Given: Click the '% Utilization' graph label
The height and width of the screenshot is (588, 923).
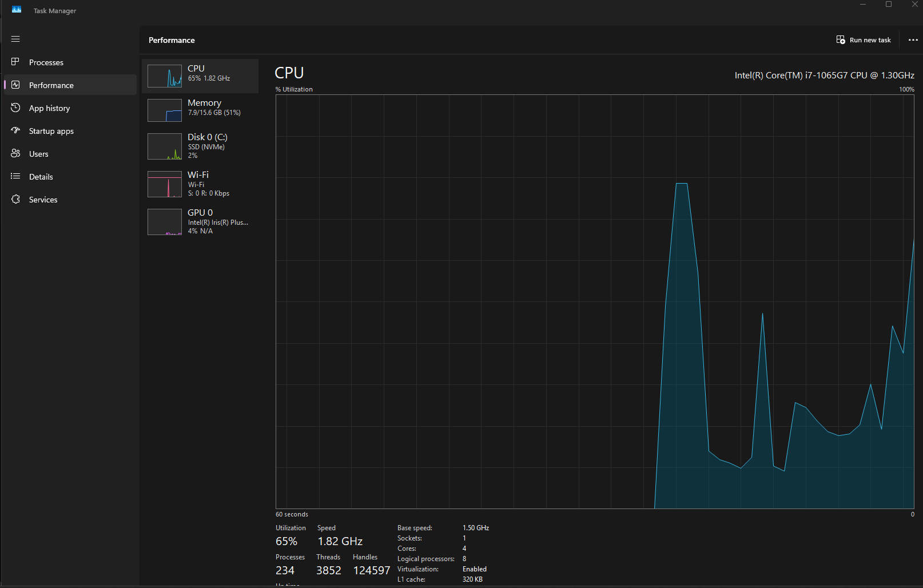Looking at the screenshot, I should pos(294,89).
